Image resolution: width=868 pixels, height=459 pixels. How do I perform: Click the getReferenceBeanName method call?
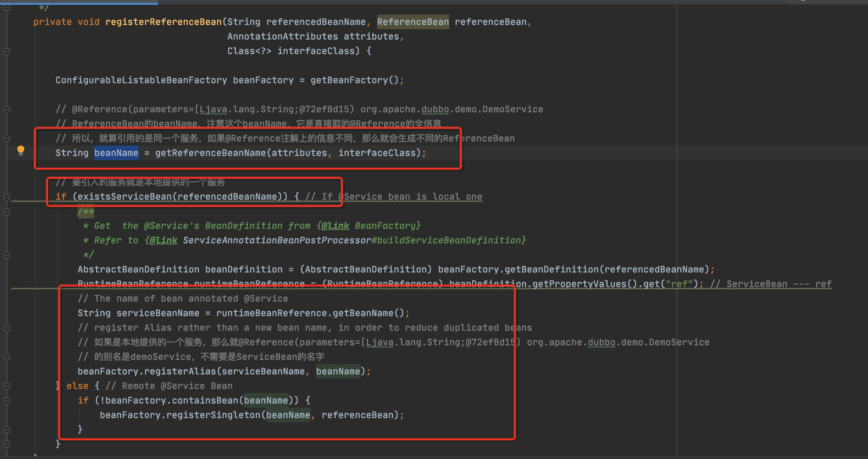click(x=210, y=153)
